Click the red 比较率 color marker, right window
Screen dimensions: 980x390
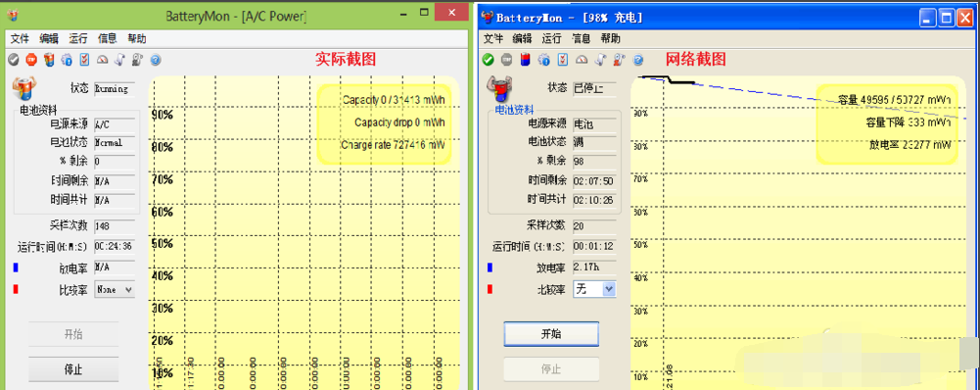point(490,289)
